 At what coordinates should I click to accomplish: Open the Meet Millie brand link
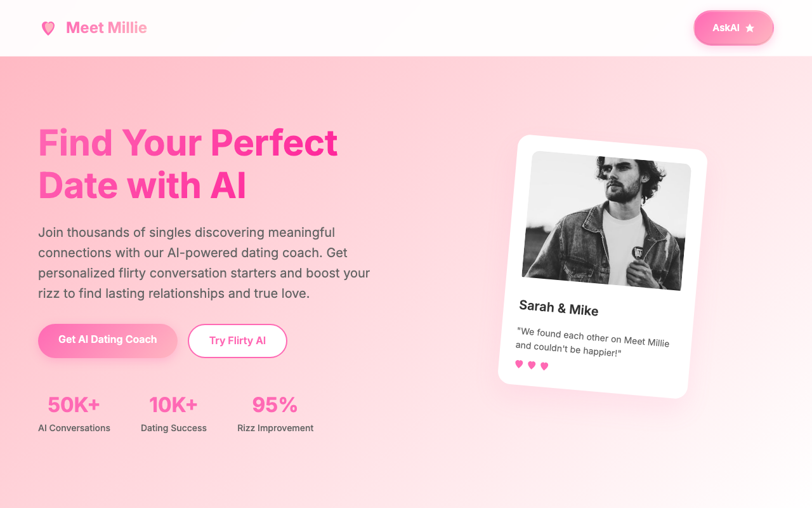(x=106, y=28)
